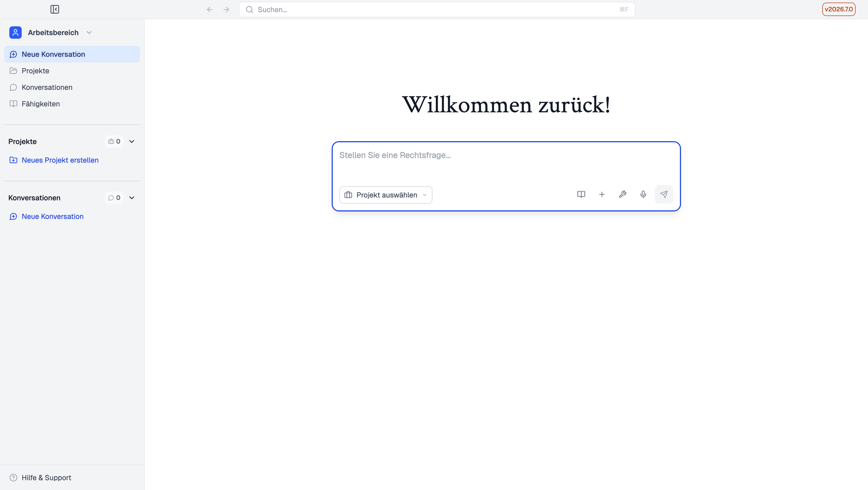
Task: Collapse the sidebar with the panel icon
Action: pyautogui.click(x=54, y=9)
